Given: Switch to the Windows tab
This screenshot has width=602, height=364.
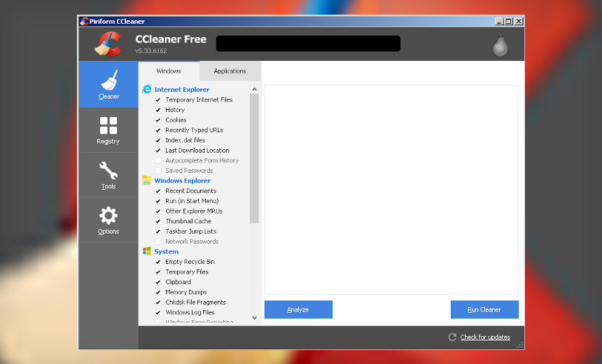Looking at the screenshot, I should point(169,71).
